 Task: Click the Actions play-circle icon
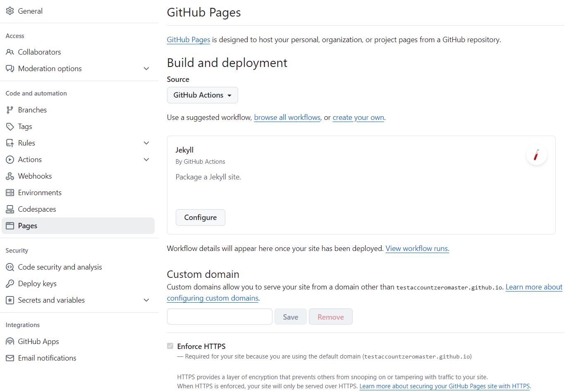pos(10,160)
